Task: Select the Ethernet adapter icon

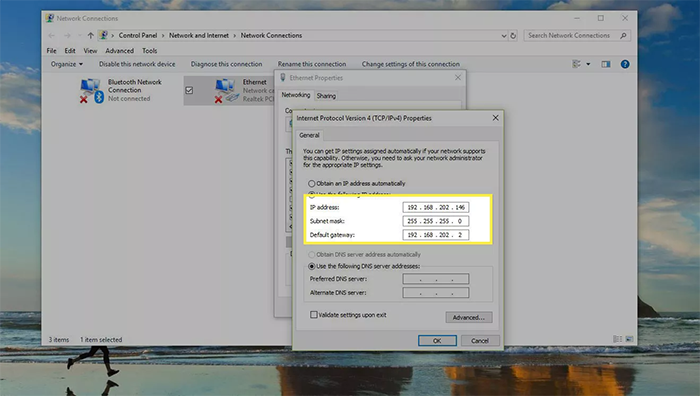Action: (x=227, y=90)
